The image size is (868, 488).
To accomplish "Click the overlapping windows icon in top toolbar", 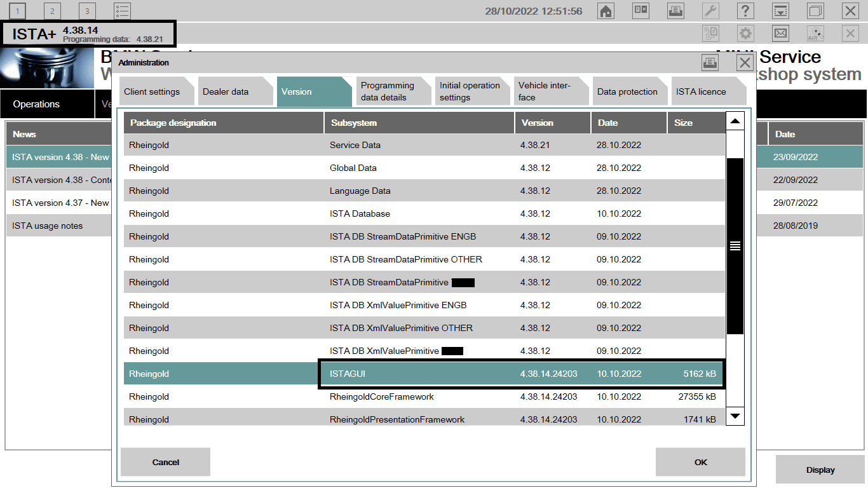I will tap(815, 11).
